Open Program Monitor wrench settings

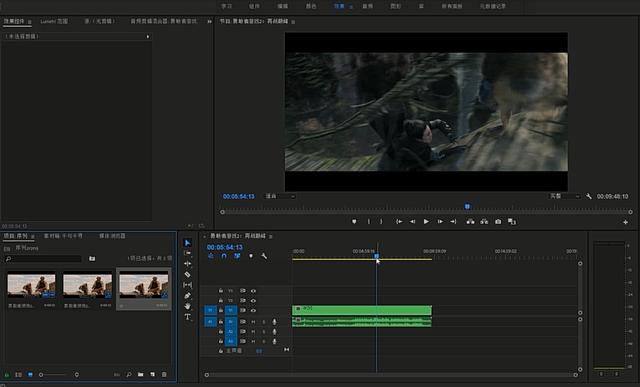click(589, 196)
